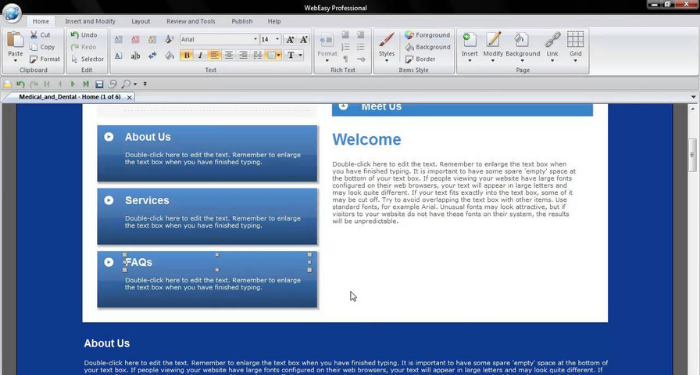Click the Services play button bullet
Image resolution: width=700 pixels, height=375 pixels.
[x=109, y=200]
